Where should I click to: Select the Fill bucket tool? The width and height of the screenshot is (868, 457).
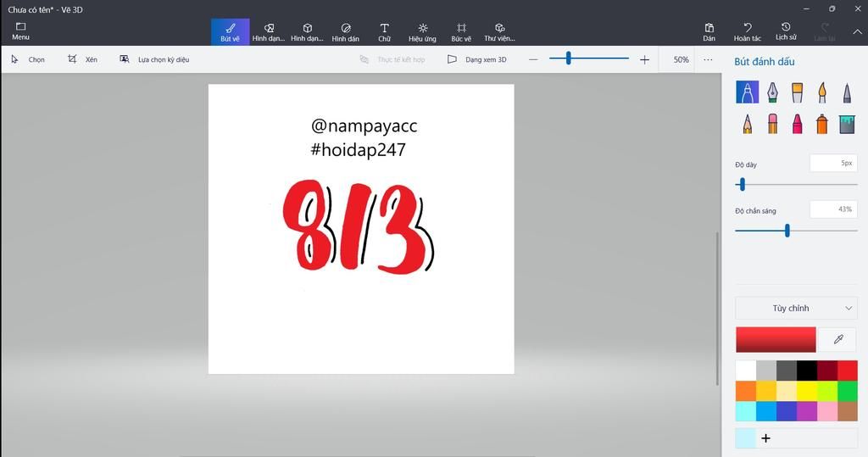847,124
